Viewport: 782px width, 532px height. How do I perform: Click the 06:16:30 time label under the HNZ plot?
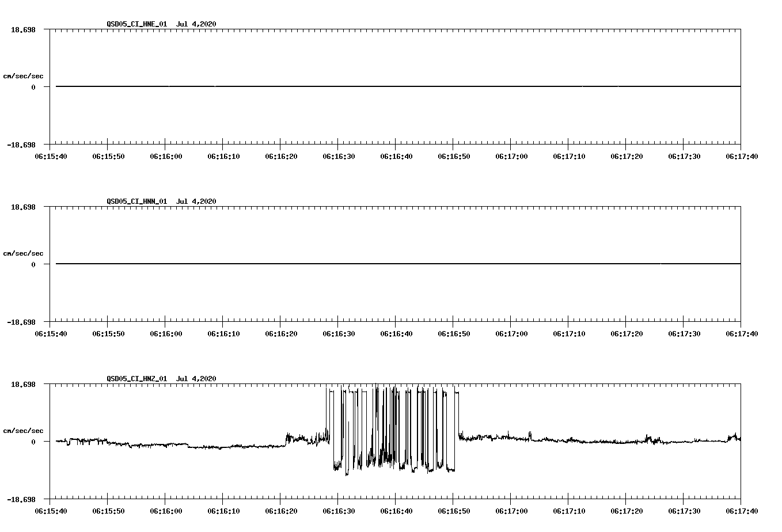[339, 511]
